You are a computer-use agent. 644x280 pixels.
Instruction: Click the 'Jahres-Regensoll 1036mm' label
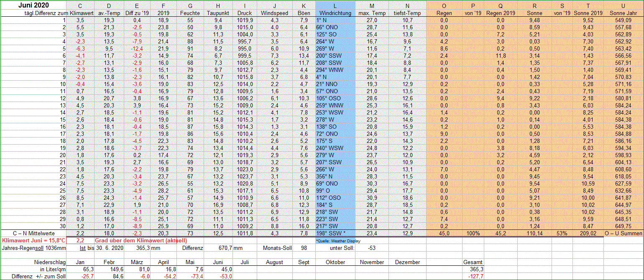pos(34,248)
